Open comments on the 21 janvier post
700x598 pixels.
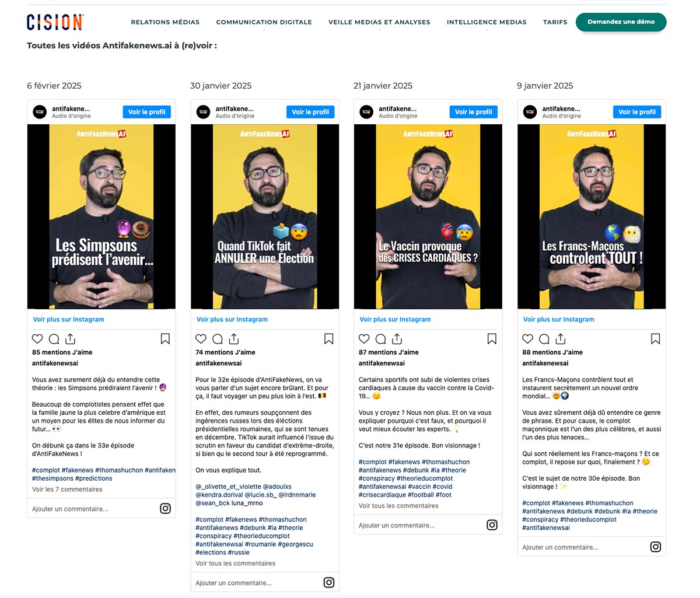[x=380, y=339]
